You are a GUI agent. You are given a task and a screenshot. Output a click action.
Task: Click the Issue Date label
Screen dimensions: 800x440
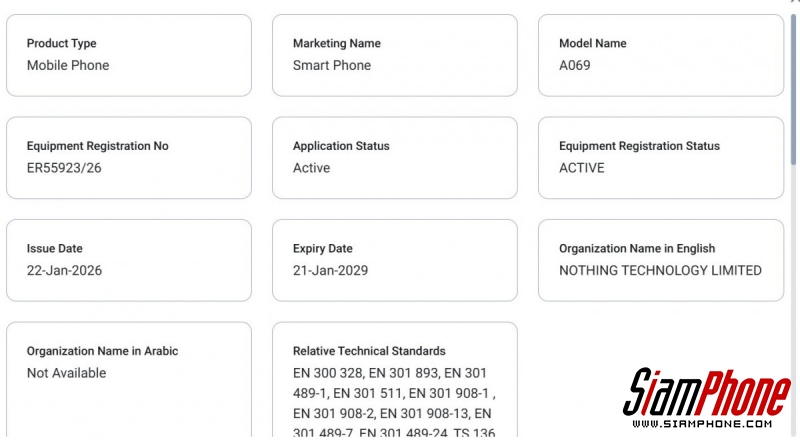pyautogui.click(x=54, y=249)
